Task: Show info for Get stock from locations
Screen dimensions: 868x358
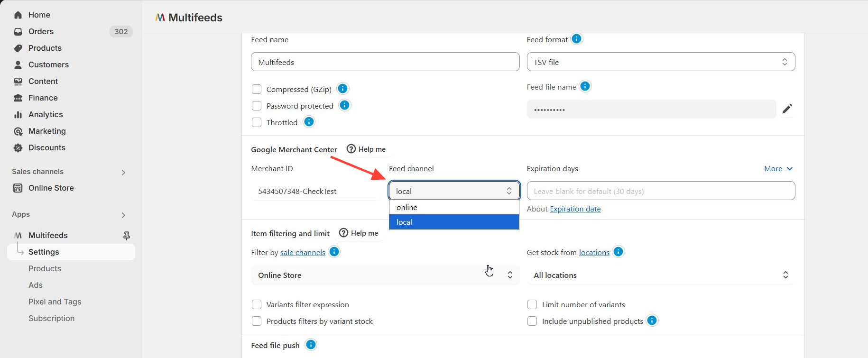Action: 618,252
